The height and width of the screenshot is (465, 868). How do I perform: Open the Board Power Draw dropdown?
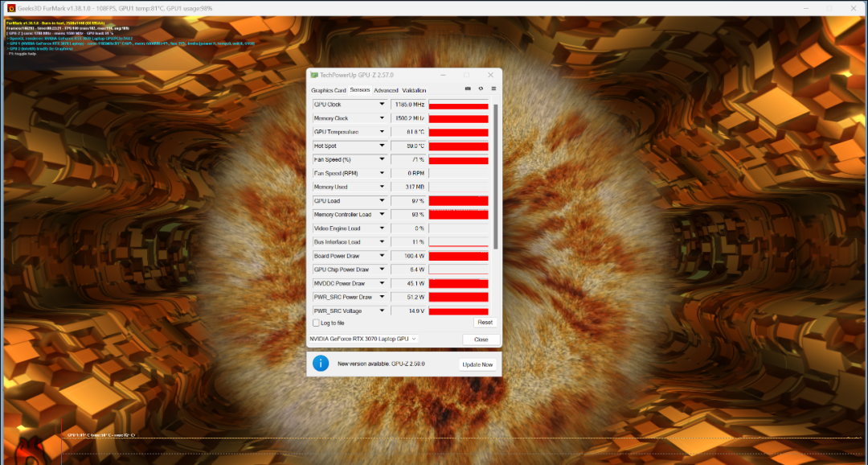pos(382,256)
